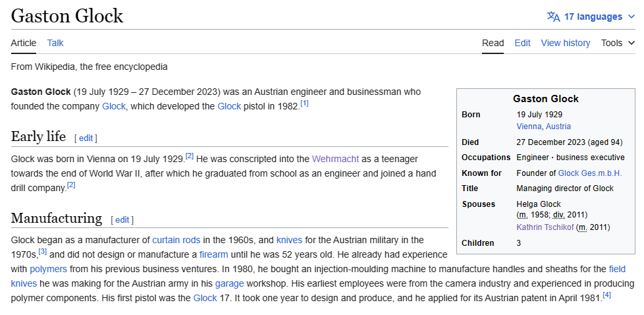Screen dimensions: 644x315
Task: Open the Glock 17 link
Action: tap(205, 298)
